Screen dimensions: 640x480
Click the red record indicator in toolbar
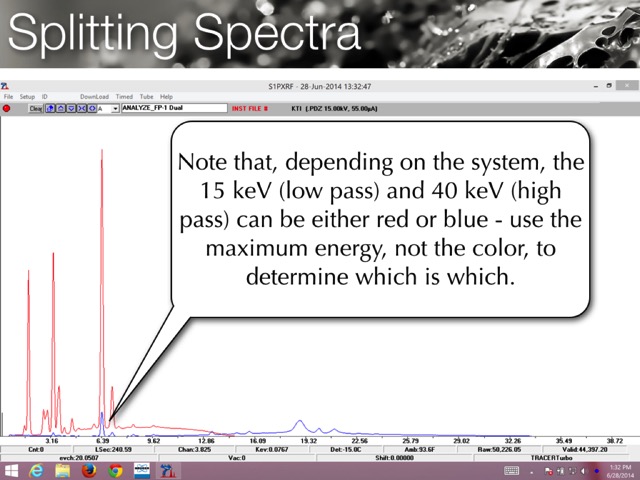(6, 108)
